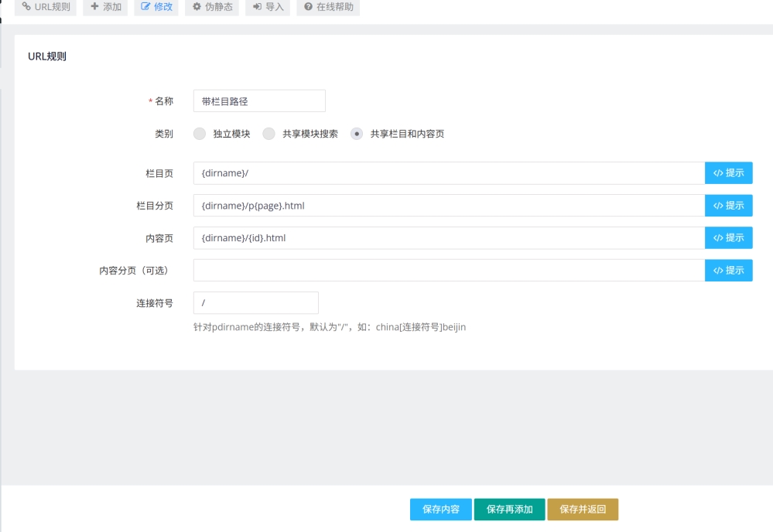Click the 内容分页（可选） label
The width and height of the screenshot is (773, 532).
point(134,271)
